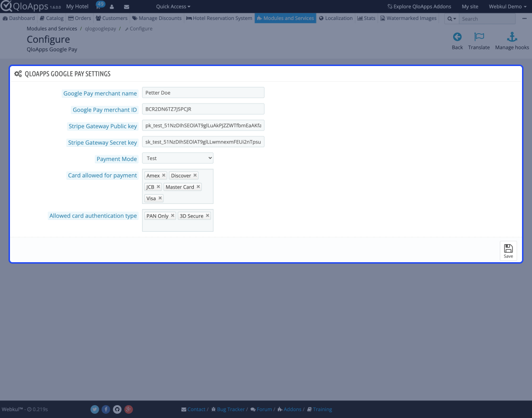Open the customer notifications person icon
The height and width of the screenshot is (418, 532).
pyautogui.click(x=112, y=7)
